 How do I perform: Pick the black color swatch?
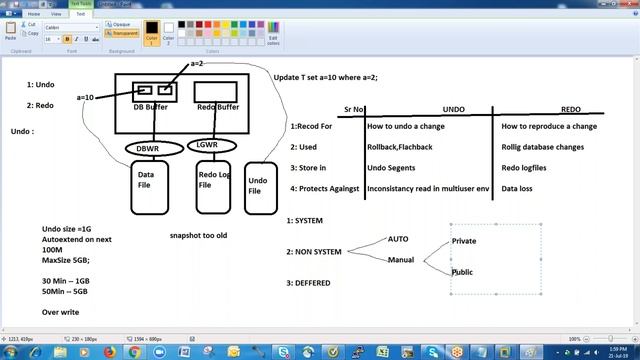click(x=182, y=24)
